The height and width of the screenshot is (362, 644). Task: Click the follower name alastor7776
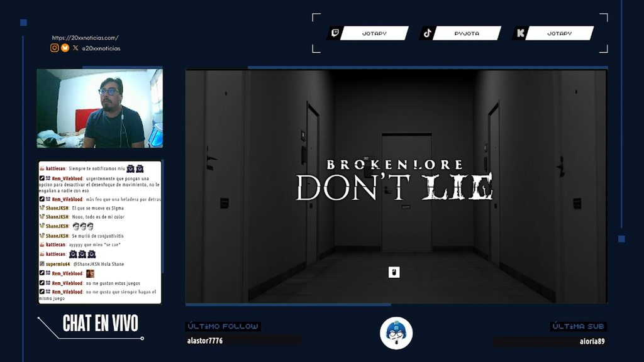point(205,341)
